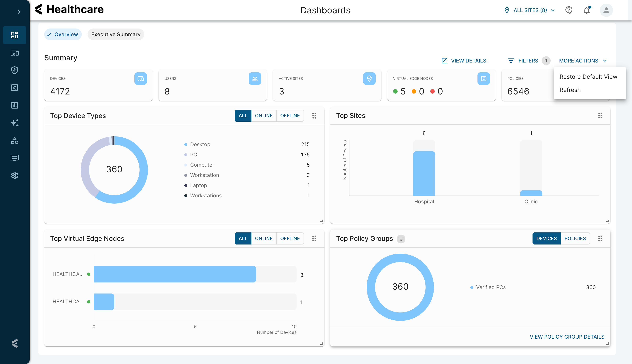Open the Top Sites drag handle menu

(x=600, y=115)
